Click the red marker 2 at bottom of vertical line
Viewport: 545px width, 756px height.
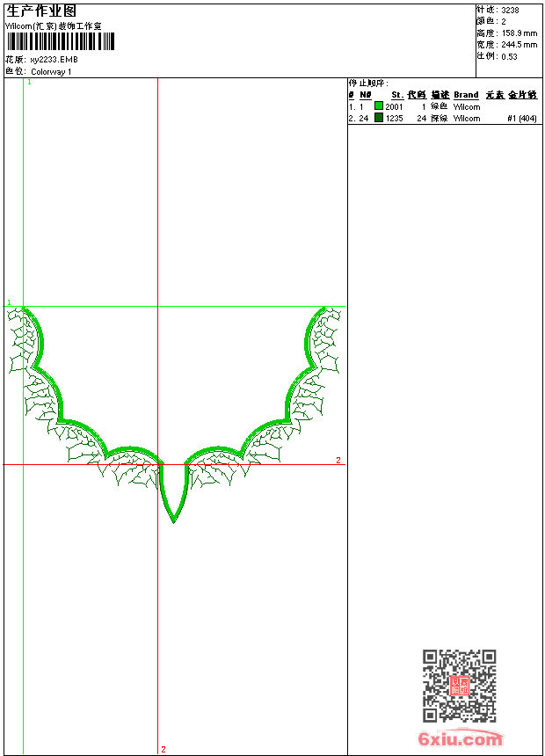coord(163,749)
